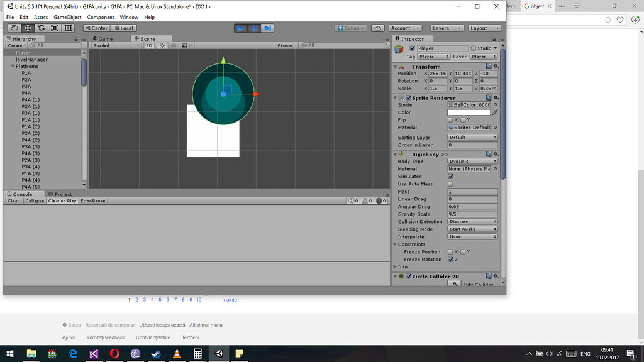The height and width of the screenshot is (362, 644).
Task: Open the GameObject menu
Action: [x=69, y=17]
